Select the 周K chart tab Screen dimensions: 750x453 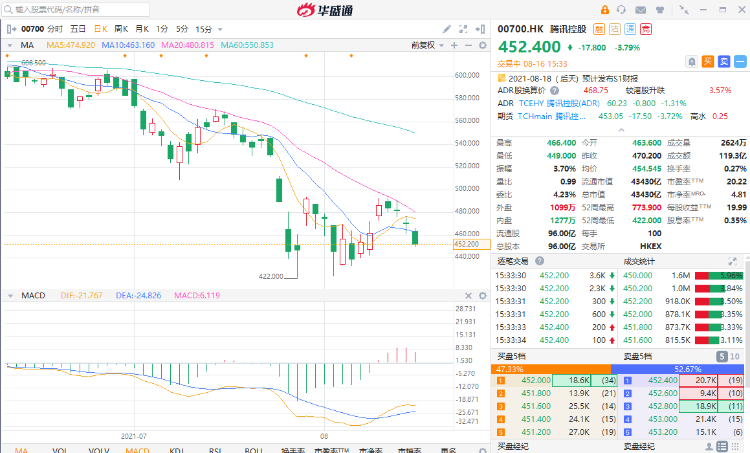[121, 29]
